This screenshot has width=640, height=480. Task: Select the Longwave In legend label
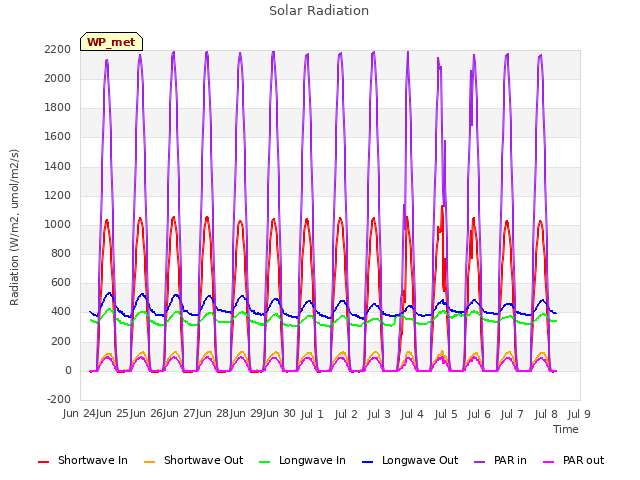312,460
